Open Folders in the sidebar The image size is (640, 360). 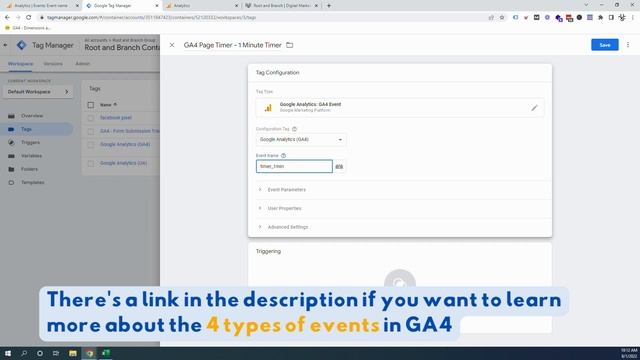(29, 169)
